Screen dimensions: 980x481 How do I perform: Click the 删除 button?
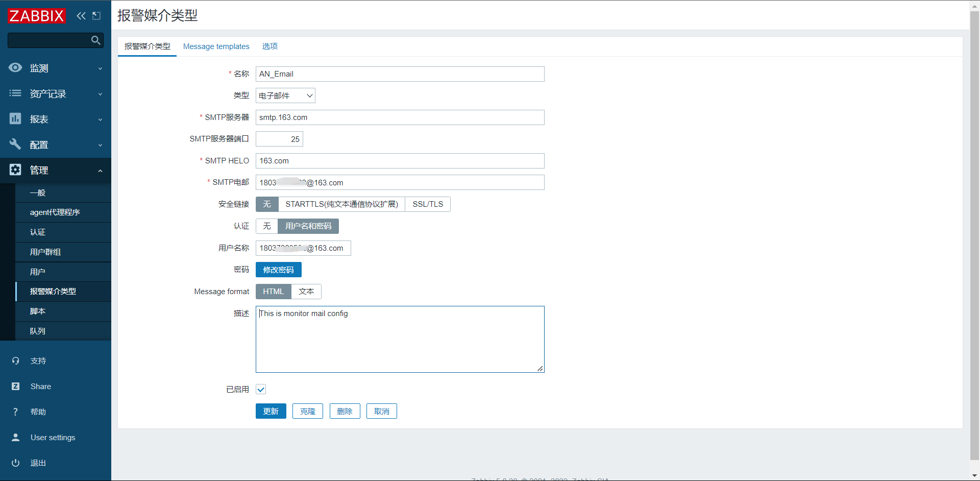[345, 411]
